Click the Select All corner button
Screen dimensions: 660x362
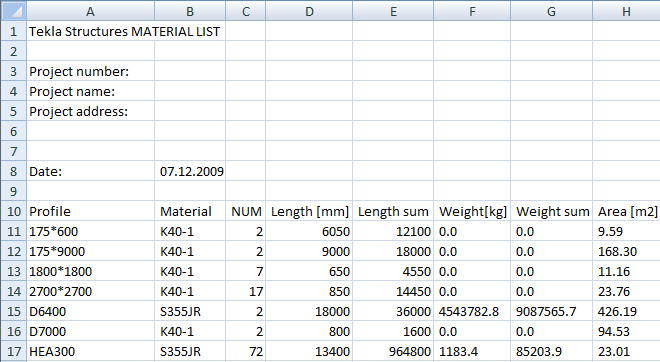pyautogui.click(x=13, y=11)
